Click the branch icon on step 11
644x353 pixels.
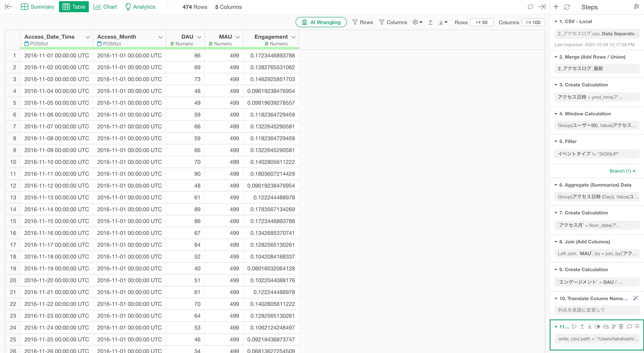tap(614, 327)
